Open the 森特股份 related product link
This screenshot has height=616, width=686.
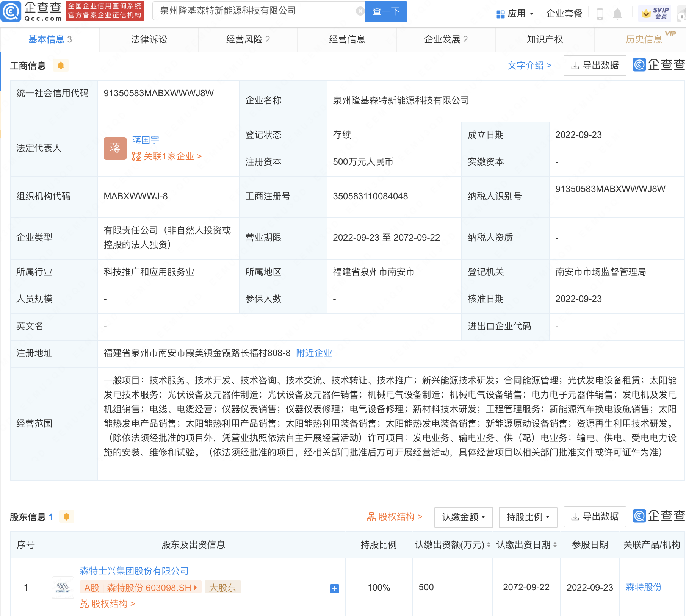644,587
